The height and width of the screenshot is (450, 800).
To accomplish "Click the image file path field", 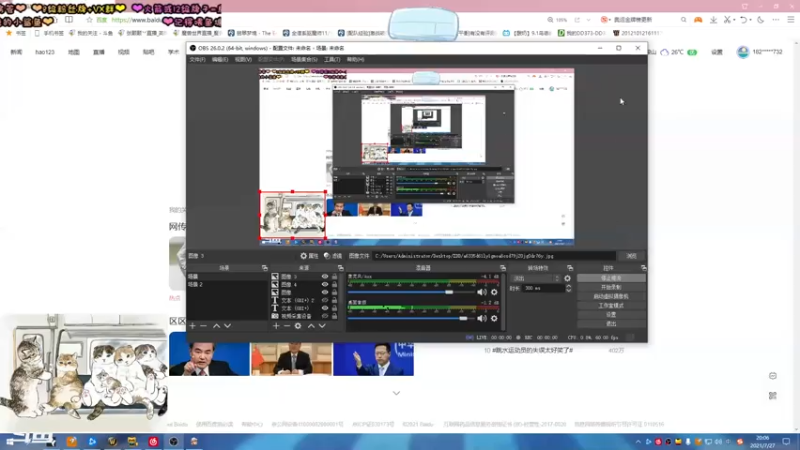I will coord(494,256).
